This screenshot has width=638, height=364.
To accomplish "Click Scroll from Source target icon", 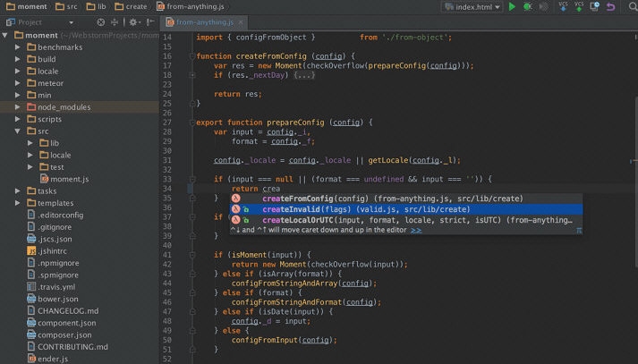I will click(x=101, y=22).
